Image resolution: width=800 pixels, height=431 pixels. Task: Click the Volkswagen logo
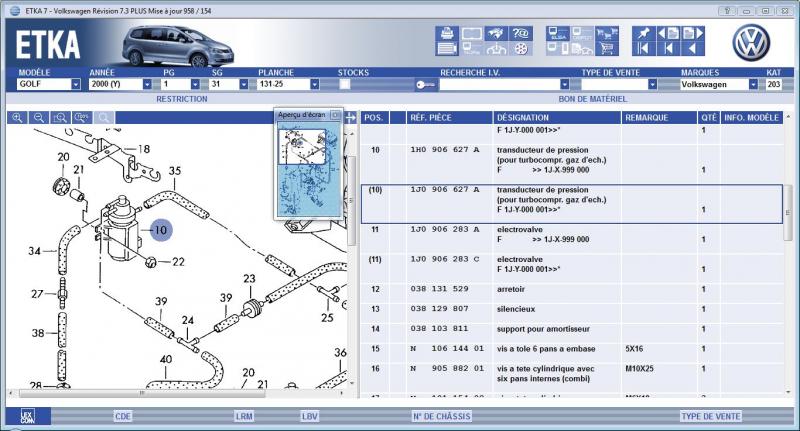(751, 43)
